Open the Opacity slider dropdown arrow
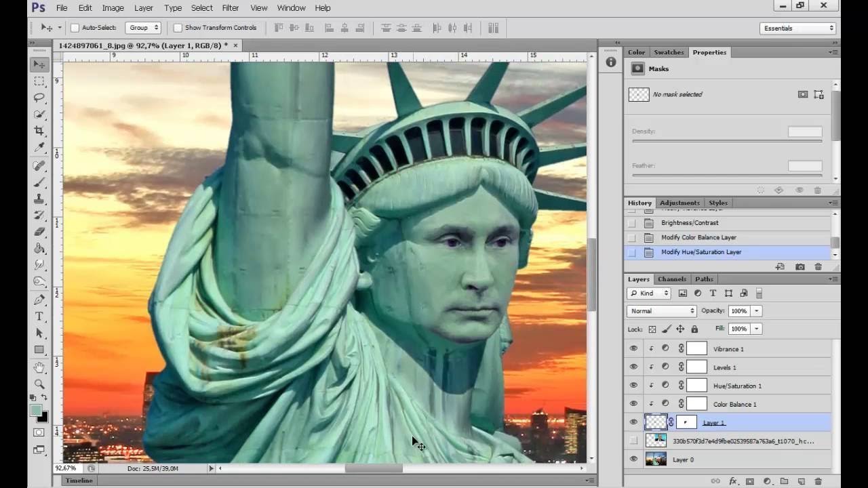Image resolution: width=868 pixels, height=488 pixels. [757, 311]
